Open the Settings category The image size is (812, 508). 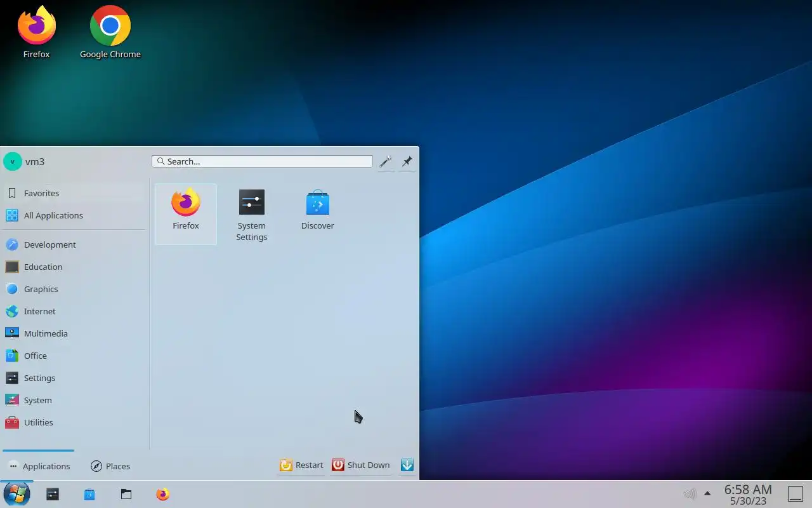tap(74, 378)
